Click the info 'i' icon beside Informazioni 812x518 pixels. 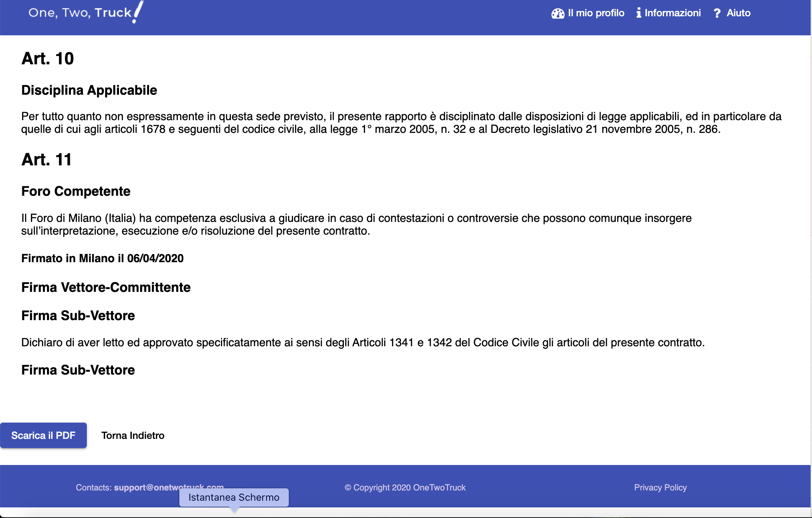tap(638, 13)
